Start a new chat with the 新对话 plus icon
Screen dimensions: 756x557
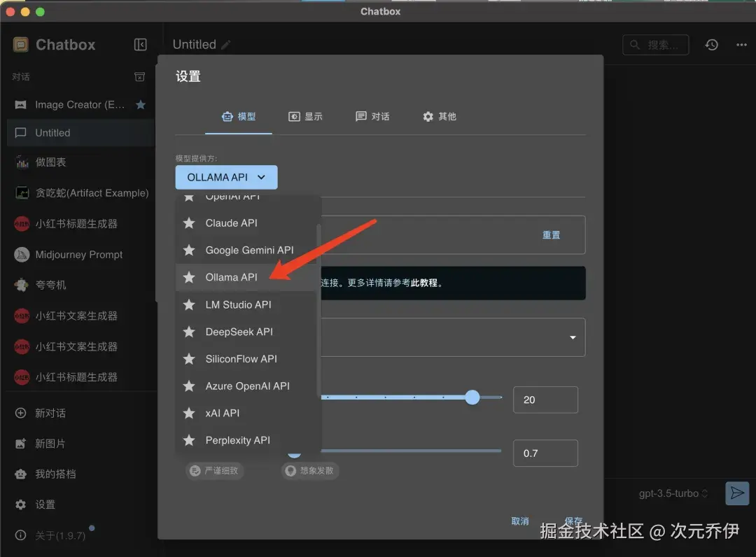(20, 413)
